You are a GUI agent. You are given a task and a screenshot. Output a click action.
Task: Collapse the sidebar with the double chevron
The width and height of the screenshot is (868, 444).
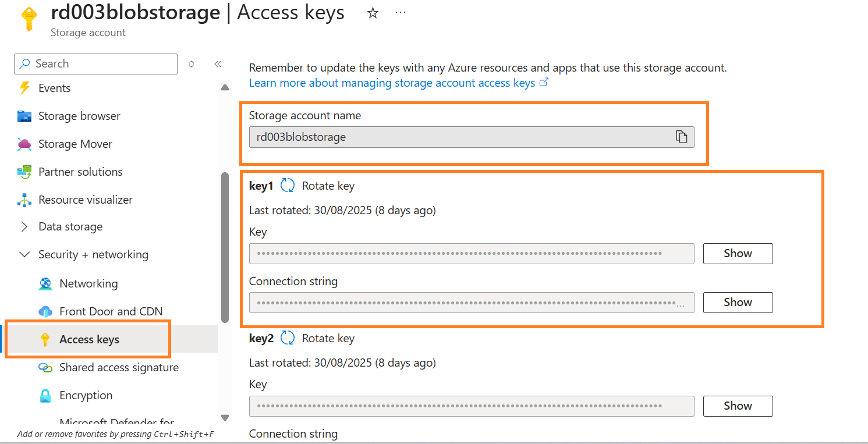pos(217,64)
